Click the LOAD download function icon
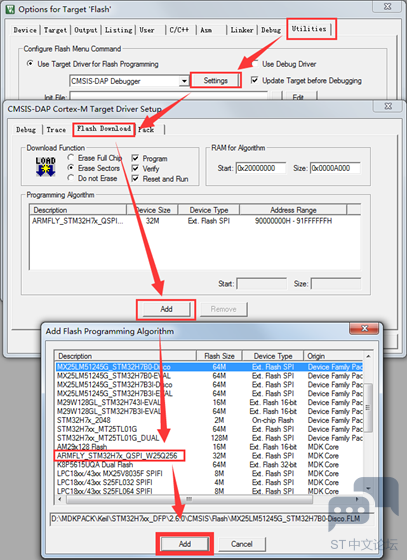The height and width of the screenshot is (560, 407). click(45, 166)
